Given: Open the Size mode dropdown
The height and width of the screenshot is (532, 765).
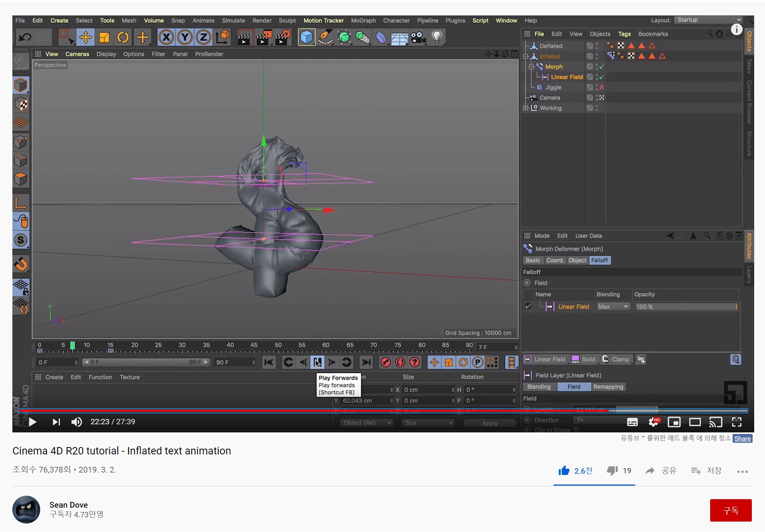Looking at the screenshot, I should point(428,423).
